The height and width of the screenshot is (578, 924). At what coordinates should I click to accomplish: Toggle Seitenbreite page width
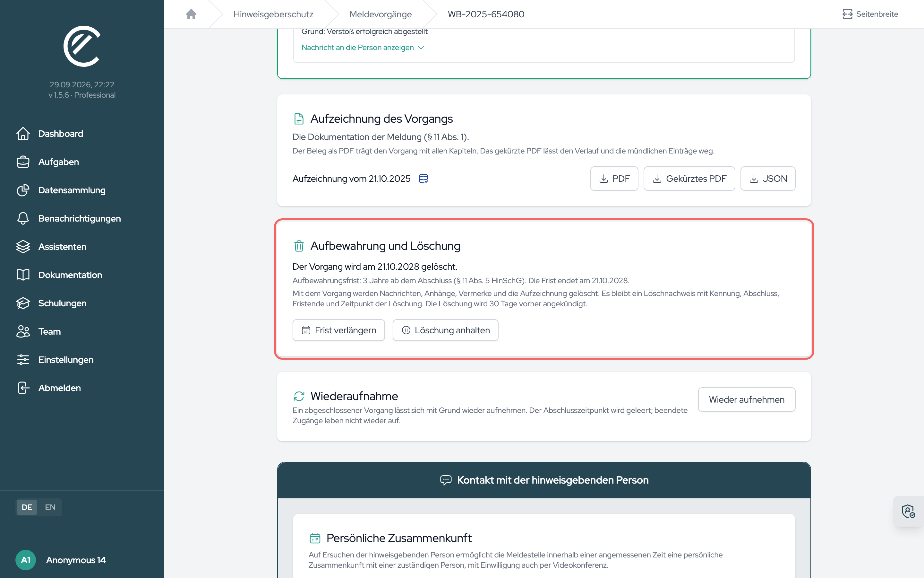[x=870, y=14]
